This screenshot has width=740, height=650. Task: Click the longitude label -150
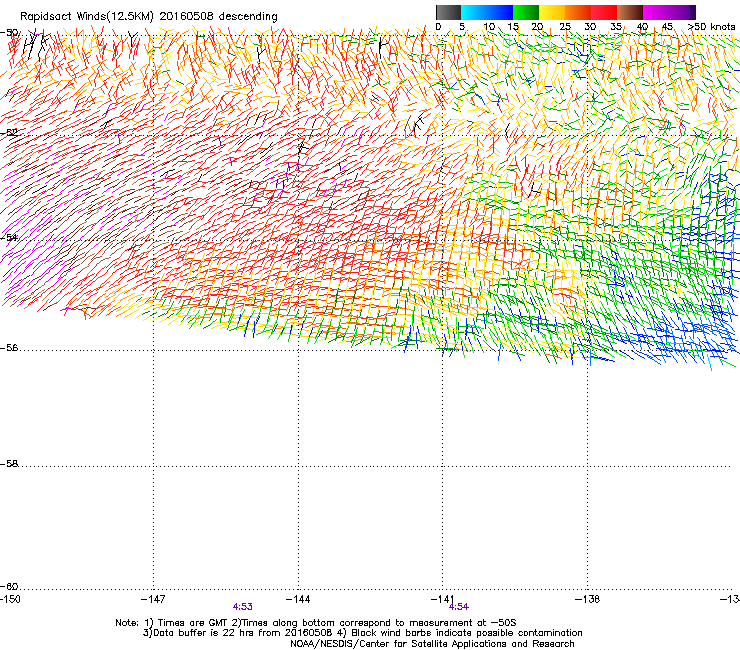pos(10,599)
